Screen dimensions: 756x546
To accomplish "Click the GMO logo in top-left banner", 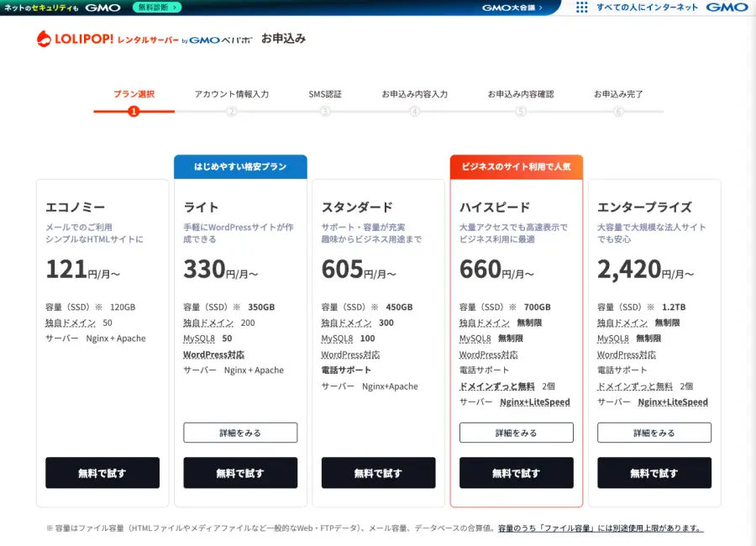I will (102, 8).
